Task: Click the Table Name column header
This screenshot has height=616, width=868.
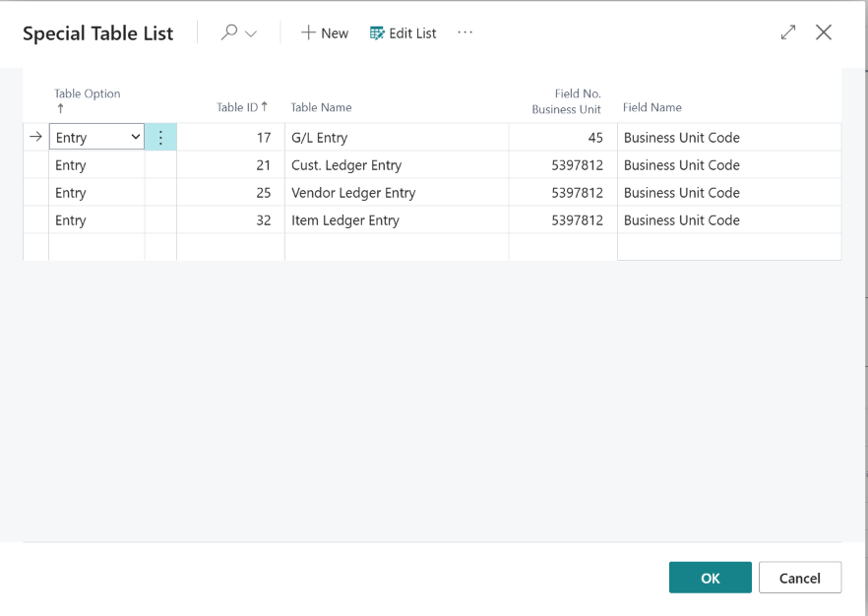Action: click(x=321, y=107)
